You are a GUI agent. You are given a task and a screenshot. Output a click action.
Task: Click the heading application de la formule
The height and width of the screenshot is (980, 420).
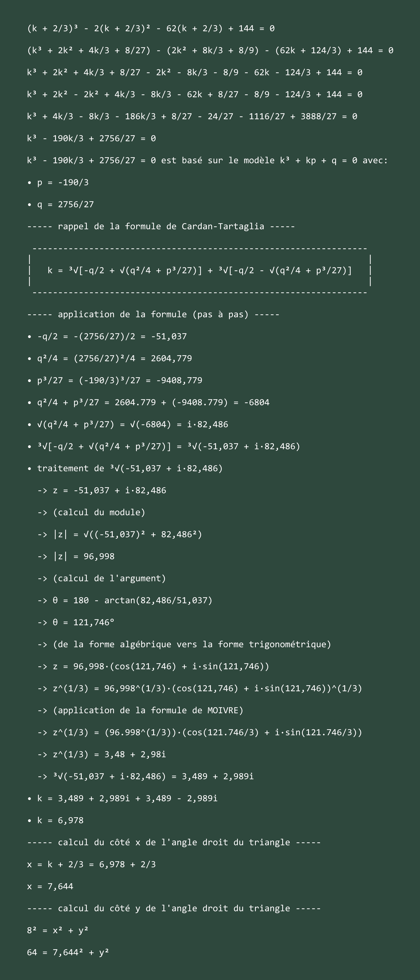[153, 315]
